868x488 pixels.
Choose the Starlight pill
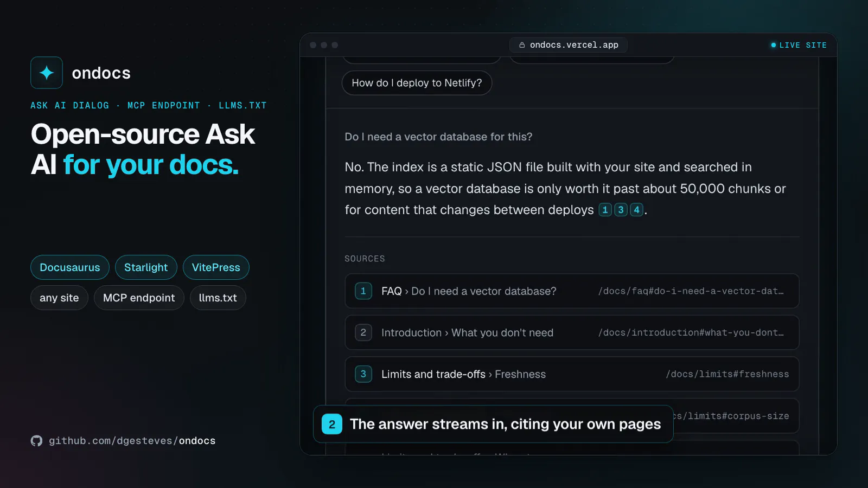click(x=146, y=267)
